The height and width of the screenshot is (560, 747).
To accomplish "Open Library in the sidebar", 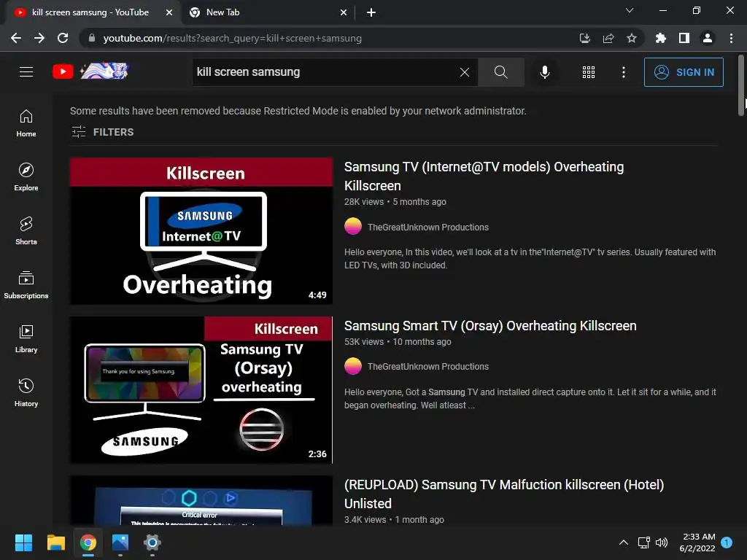I will point(26,338).
